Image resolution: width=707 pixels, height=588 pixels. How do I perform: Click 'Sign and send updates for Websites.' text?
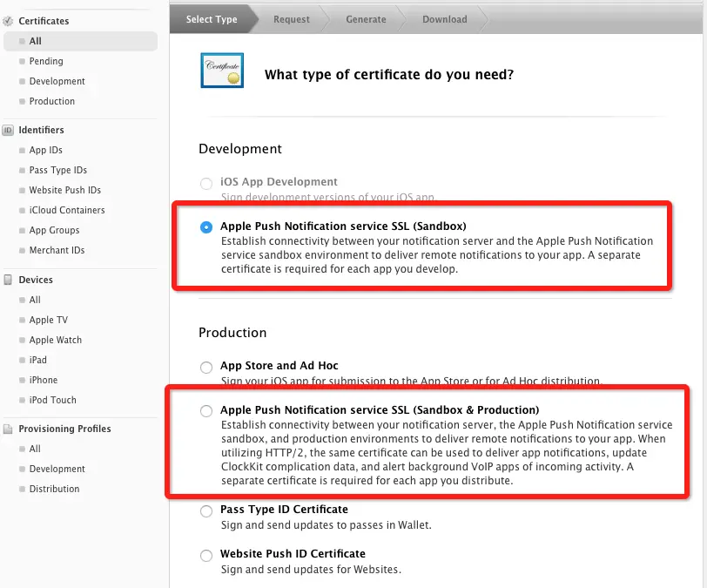click(311, 570)
